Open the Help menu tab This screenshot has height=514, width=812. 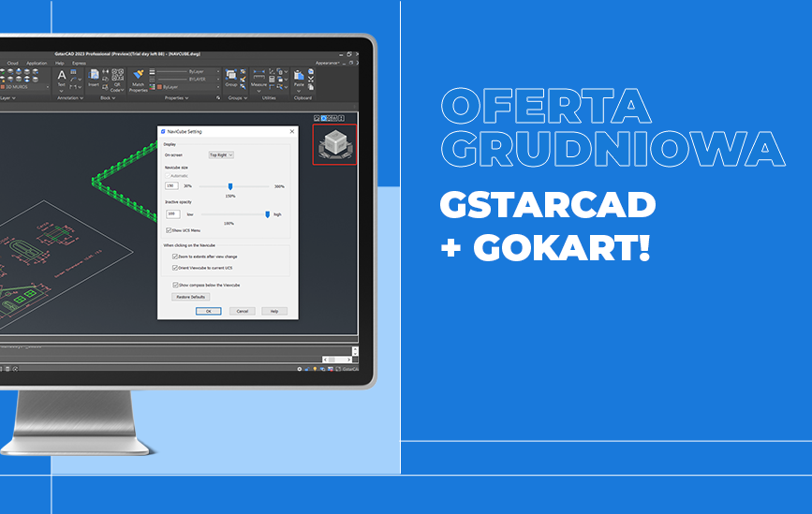click(x=60, y=63)
